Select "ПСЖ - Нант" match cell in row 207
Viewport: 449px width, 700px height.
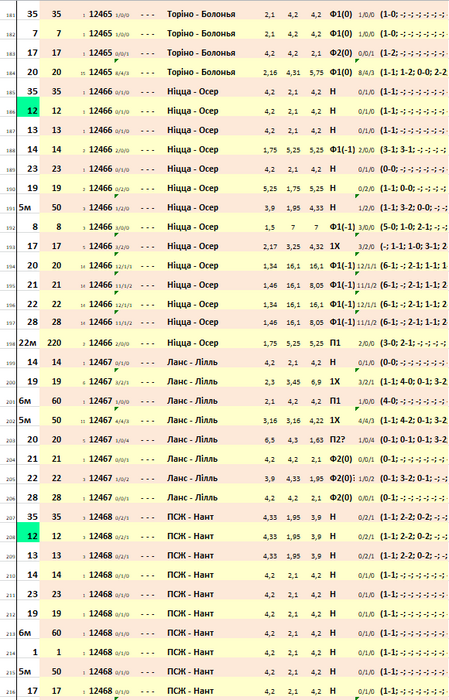pos(191,517)
